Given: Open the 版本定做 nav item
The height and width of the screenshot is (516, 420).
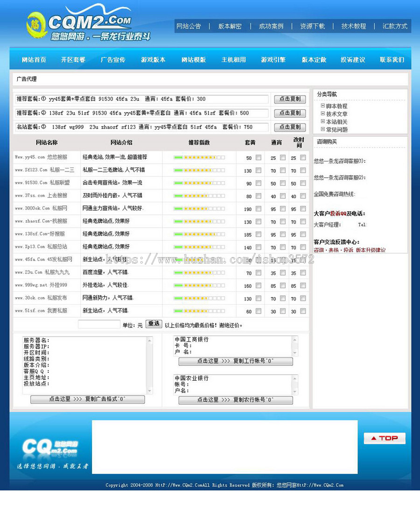Looking at the screenshot, I should tap(314, 60).
